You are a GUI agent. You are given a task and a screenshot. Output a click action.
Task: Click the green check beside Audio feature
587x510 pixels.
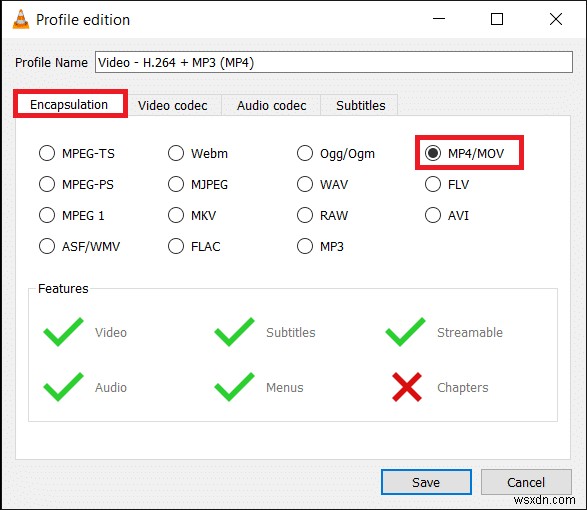click(x=63, y=387)
